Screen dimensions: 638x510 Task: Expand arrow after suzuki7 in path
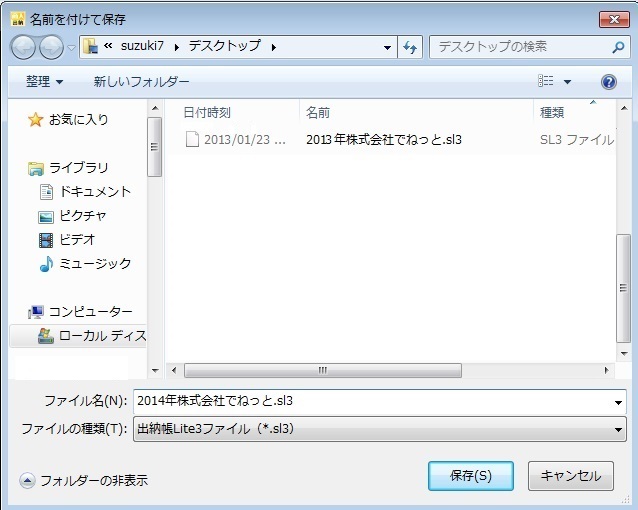177,48
